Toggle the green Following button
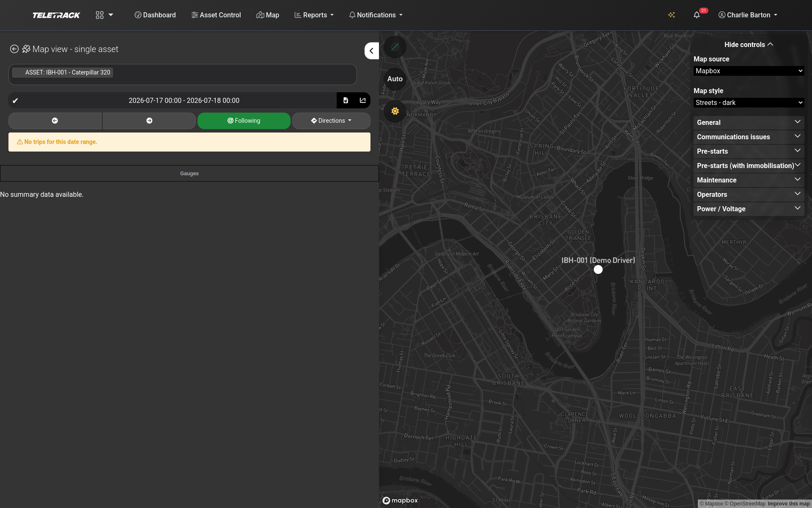Screen dimensions: 812x508 pos(244,121)
